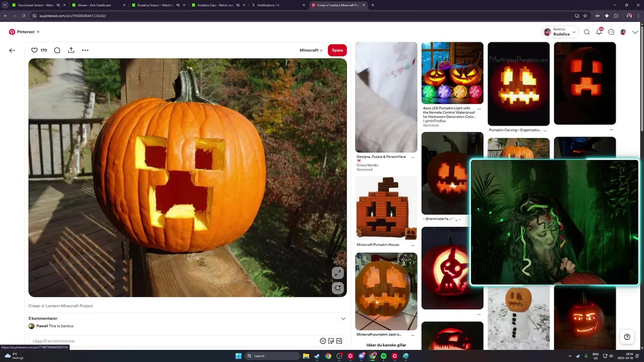Unmute the TacoSenseii Stream tab
This screenshot has height=362, width=644.
point(58,5)
